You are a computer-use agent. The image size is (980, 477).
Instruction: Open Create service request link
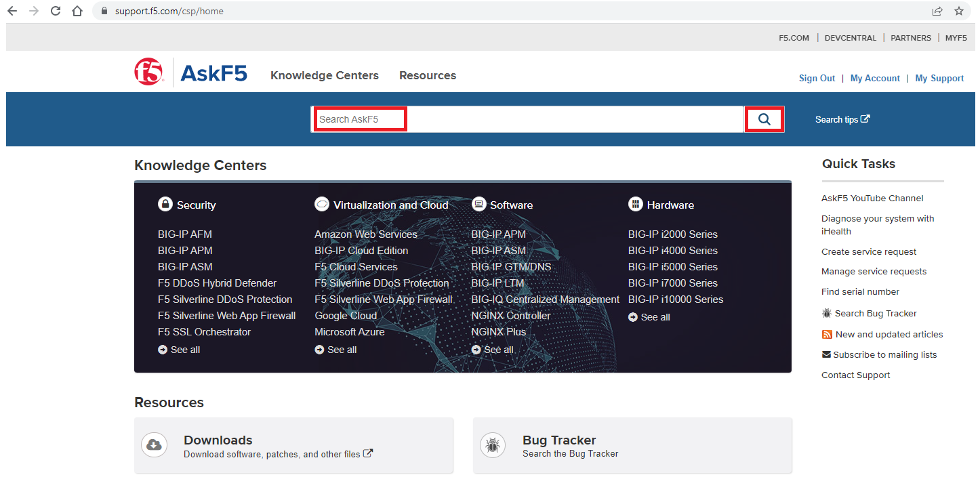869,251
